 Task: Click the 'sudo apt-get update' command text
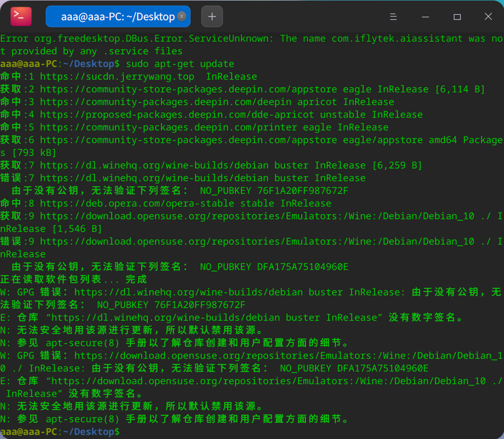(180, 64)
